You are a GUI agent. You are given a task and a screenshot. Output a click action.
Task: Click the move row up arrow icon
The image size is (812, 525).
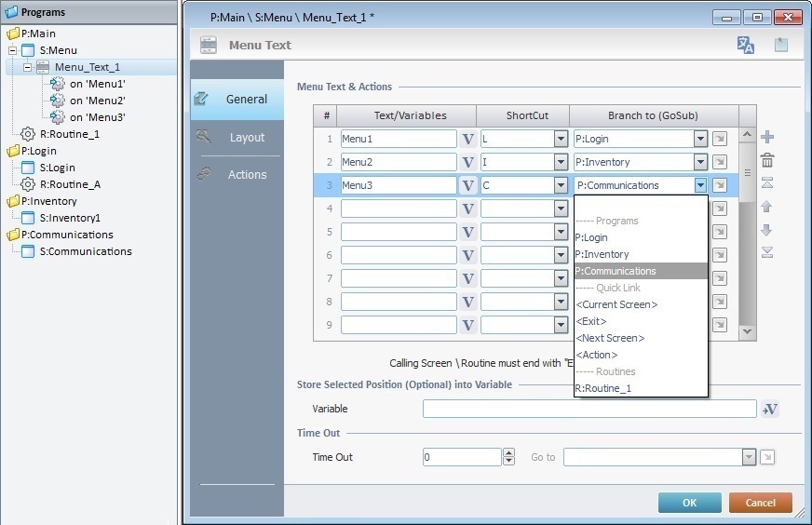(767, 207)
